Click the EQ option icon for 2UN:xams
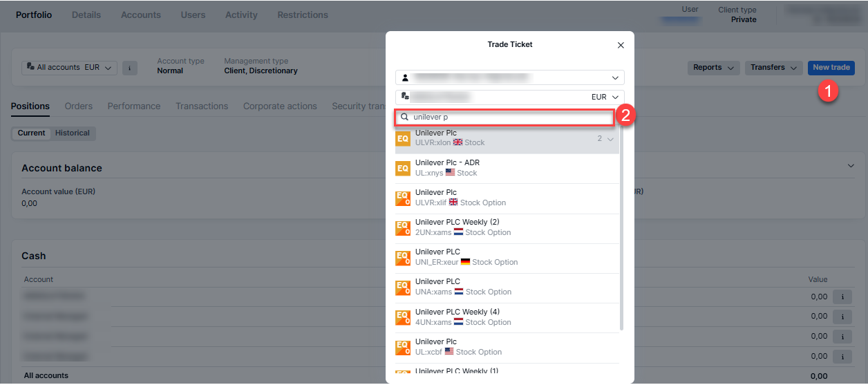 click(x=403, y=228)
